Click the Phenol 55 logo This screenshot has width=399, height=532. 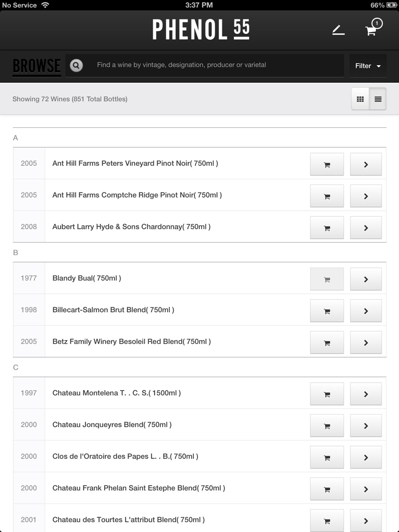[x=201, y=30]
